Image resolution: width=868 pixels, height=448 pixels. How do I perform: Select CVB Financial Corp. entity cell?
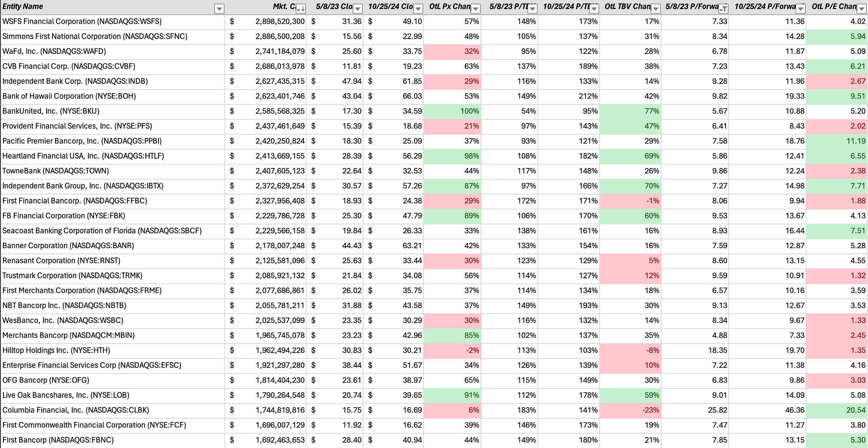[113, 66]
